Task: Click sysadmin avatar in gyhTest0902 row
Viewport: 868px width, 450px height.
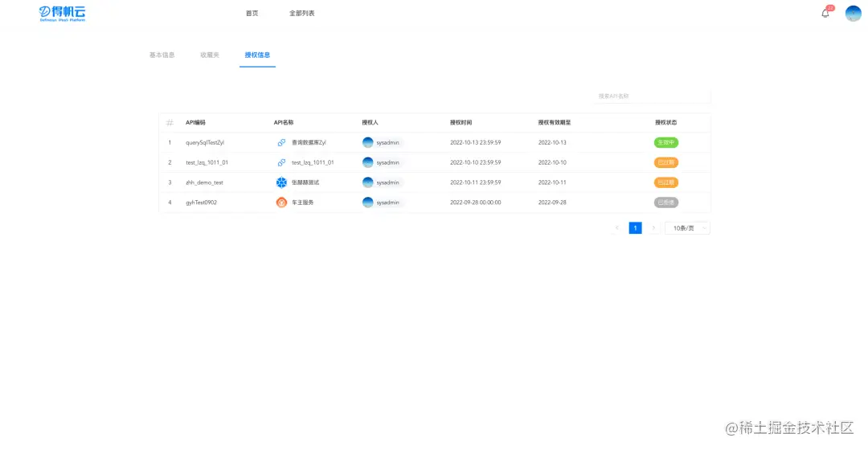Action: point(367,202)
